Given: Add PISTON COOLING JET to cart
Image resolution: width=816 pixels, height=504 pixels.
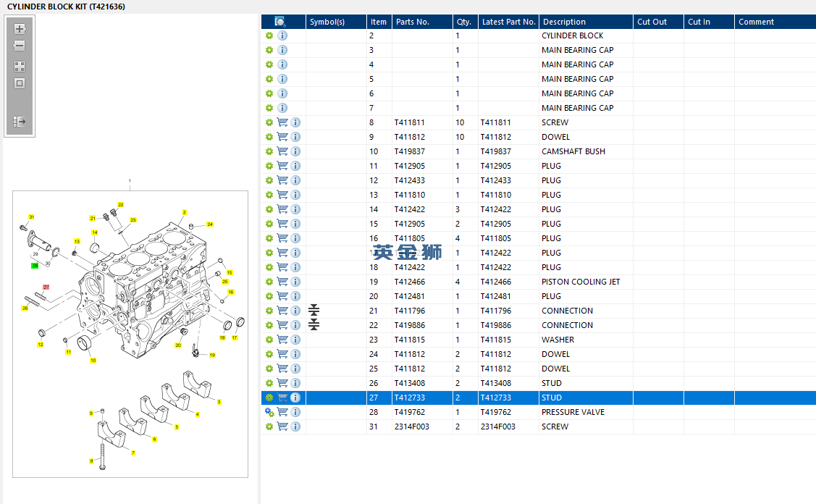Looking at the screenshot, I should 282,282.
